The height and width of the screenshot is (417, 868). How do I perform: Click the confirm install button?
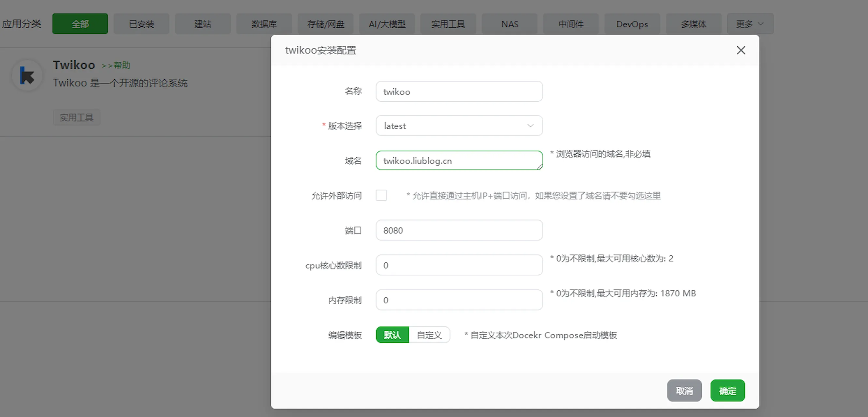pyautogui.click(x=727, y=390)
